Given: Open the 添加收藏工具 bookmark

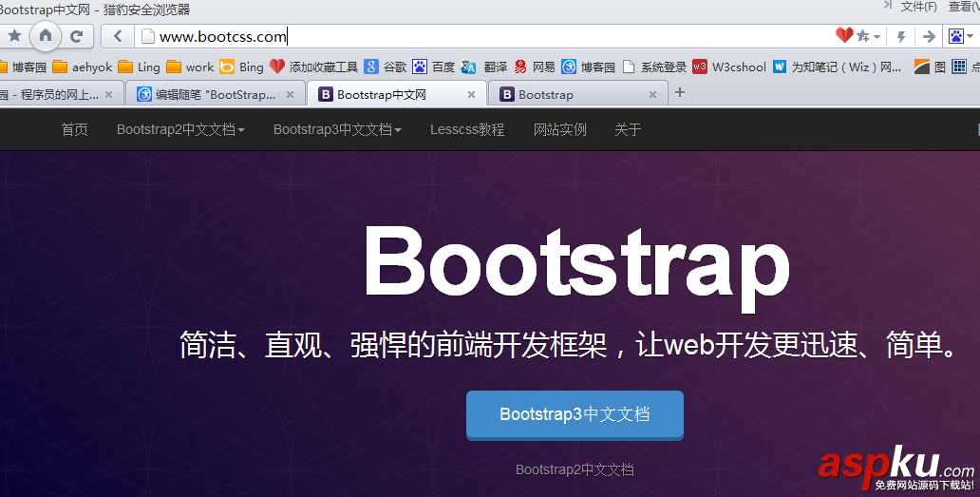Looking at the screenshot, I should point(313,67).
